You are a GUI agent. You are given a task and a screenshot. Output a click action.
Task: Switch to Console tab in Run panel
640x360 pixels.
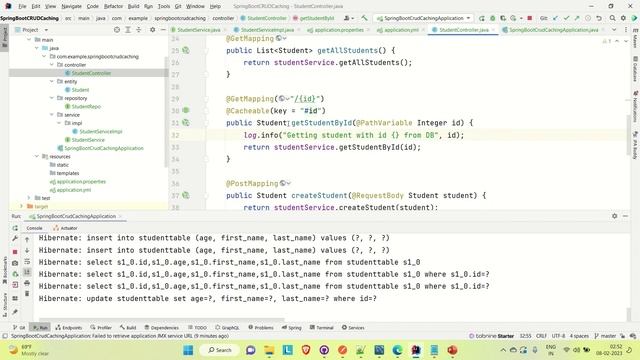34,228
